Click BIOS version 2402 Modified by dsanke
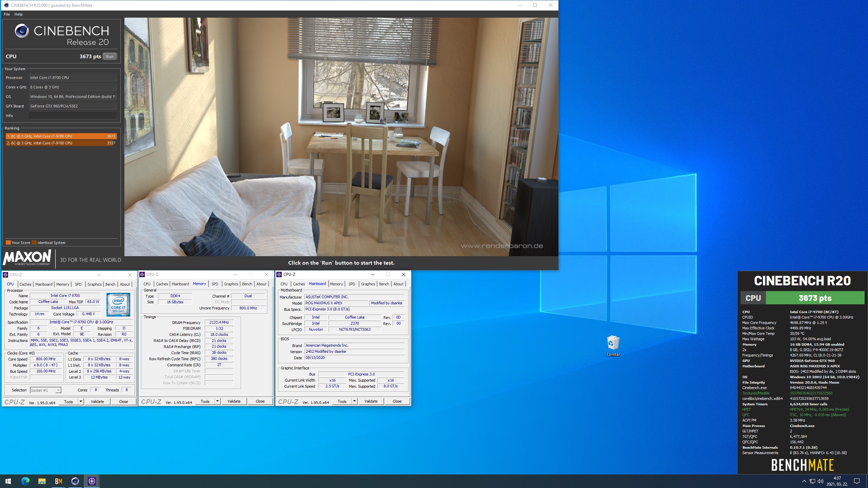Viewport: 868px width, 488px height. pyautogui.click(x=354, y=351)
